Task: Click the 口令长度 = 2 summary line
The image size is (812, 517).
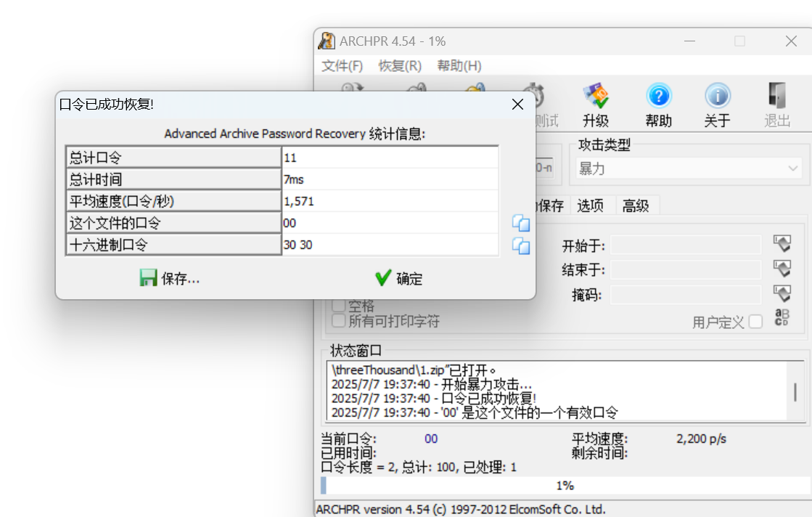Action: pyautogui.click(x=419, y=468)
